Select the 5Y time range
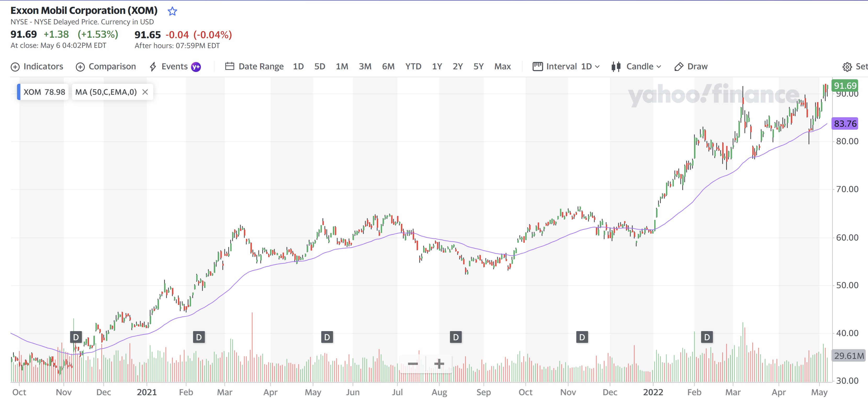The width and height of the screenshot is (868, 407). (478, 66)
